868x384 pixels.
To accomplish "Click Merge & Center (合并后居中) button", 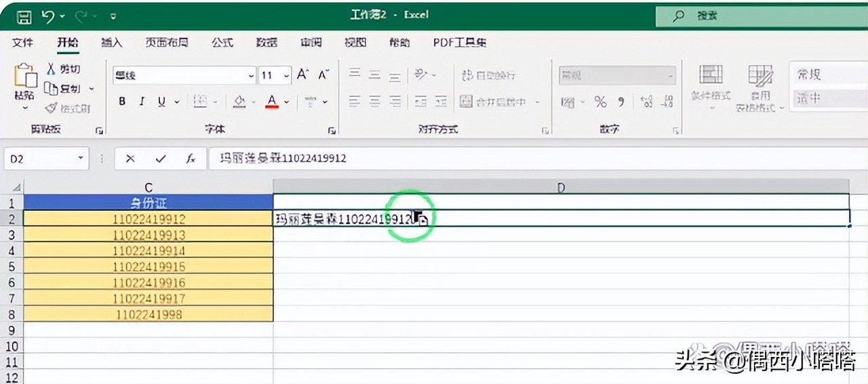I will (x=494, y=102).
